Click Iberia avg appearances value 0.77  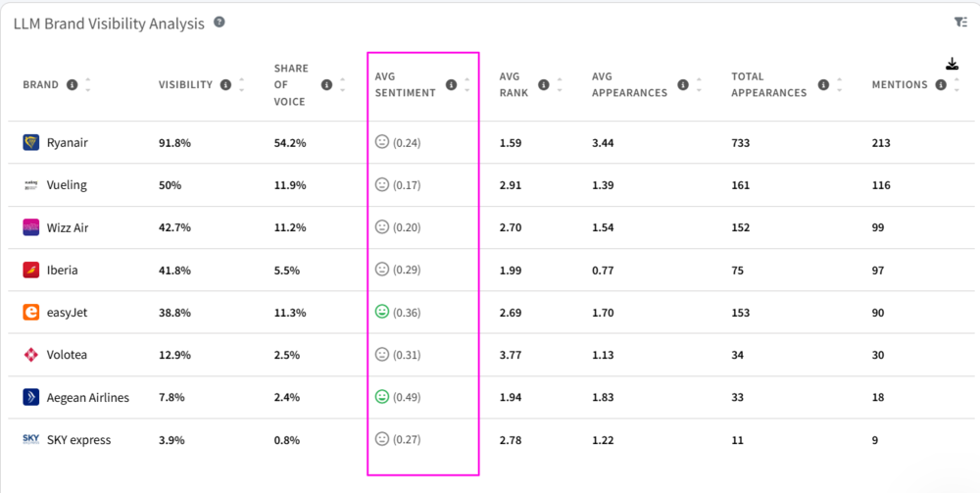[603, 271]
